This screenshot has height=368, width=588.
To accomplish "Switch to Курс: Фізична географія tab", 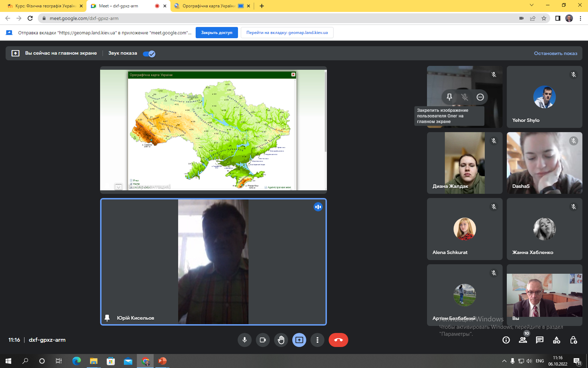I will pyautogui.click(x=45, y=6).
